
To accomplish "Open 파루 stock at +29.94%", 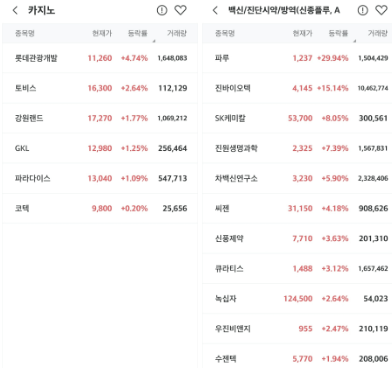I will [297, 58].
